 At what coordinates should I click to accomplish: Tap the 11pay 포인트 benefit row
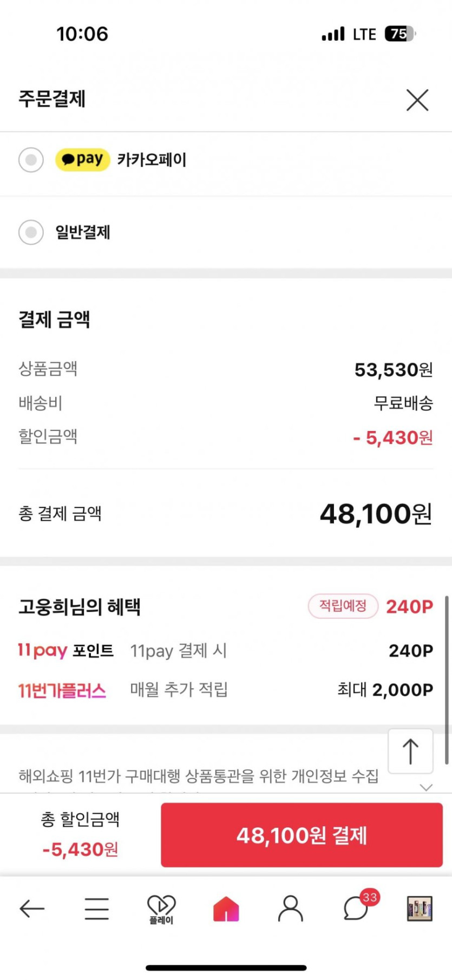[x=225, y=650]
